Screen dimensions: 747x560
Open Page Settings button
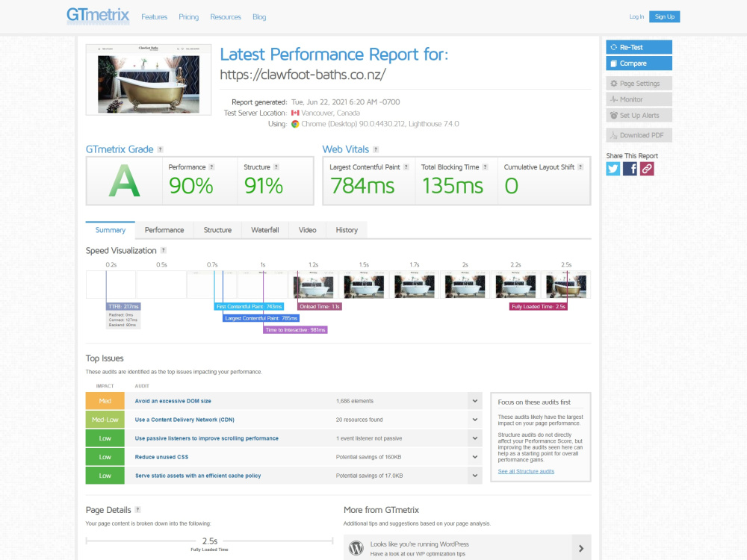tap(639, 84)
